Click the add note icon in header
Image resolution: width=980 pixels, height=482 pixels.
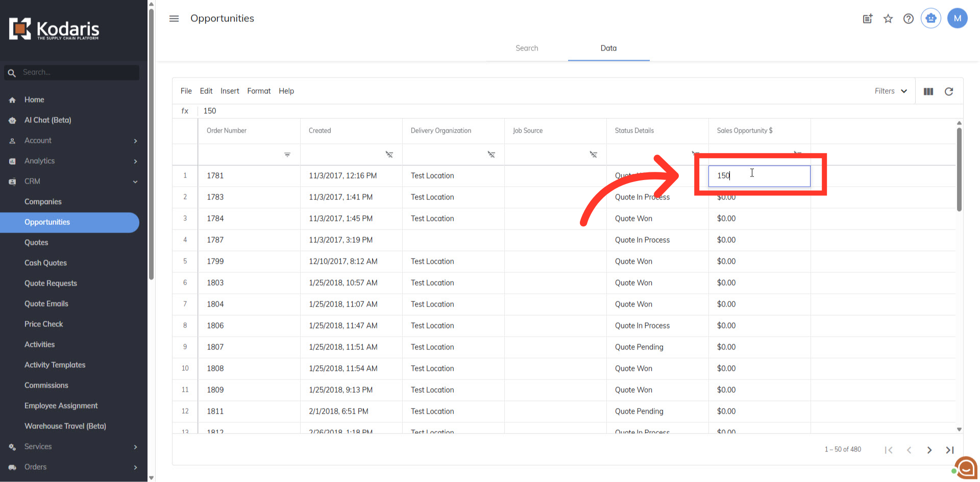click(868, 19)
